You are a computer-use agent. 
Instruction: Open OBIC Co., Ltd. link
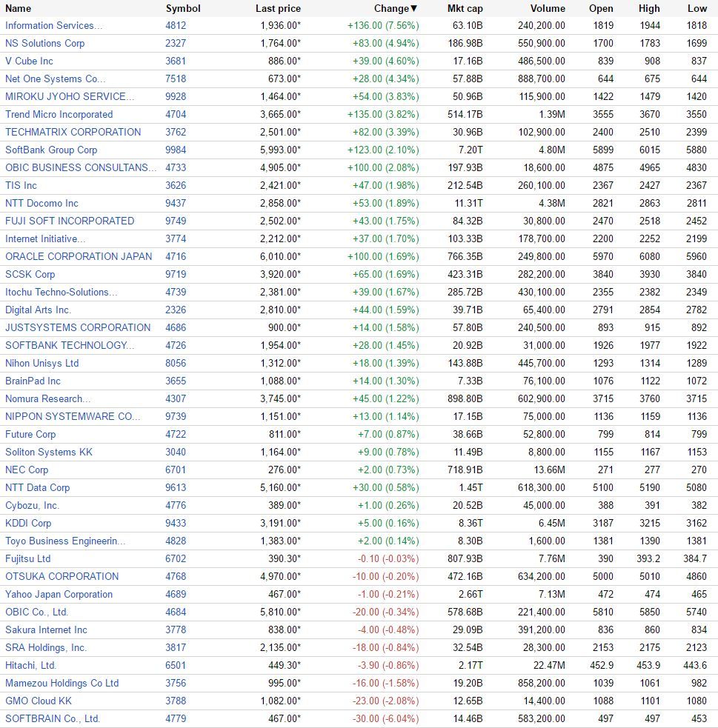tap(37, 612)
